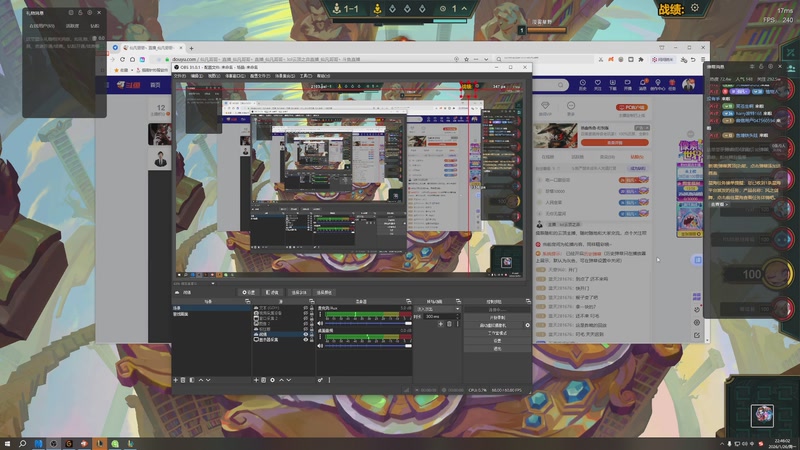Open the 帮助 menu in OBS
800x450 pixels.
pyautogui.click(x=323, y=76)
